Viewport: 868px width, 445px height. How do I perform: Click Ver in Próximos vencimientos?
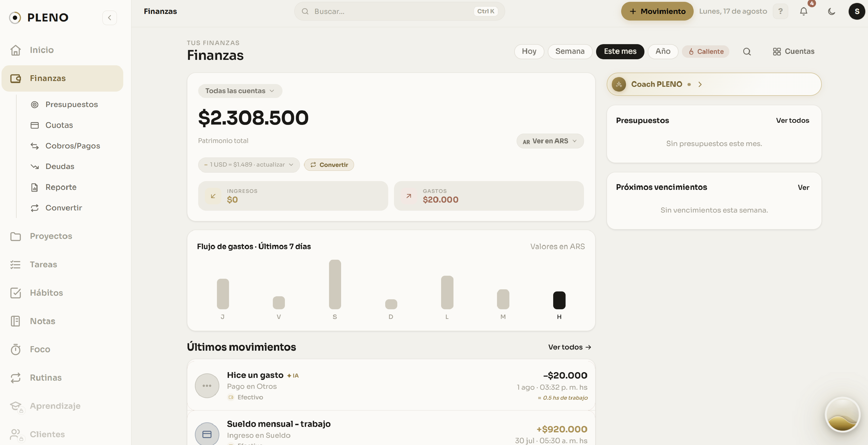click(803, 187)
